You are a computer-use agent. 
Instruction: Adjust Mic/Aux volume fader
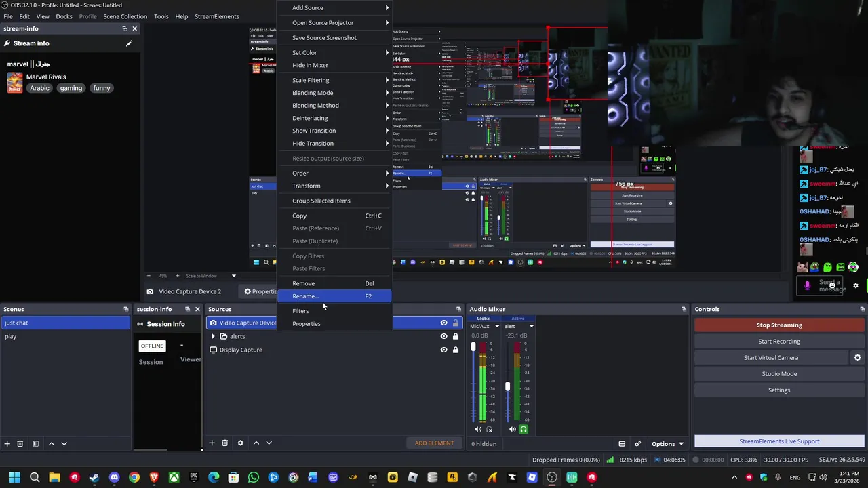coord(473,347)
